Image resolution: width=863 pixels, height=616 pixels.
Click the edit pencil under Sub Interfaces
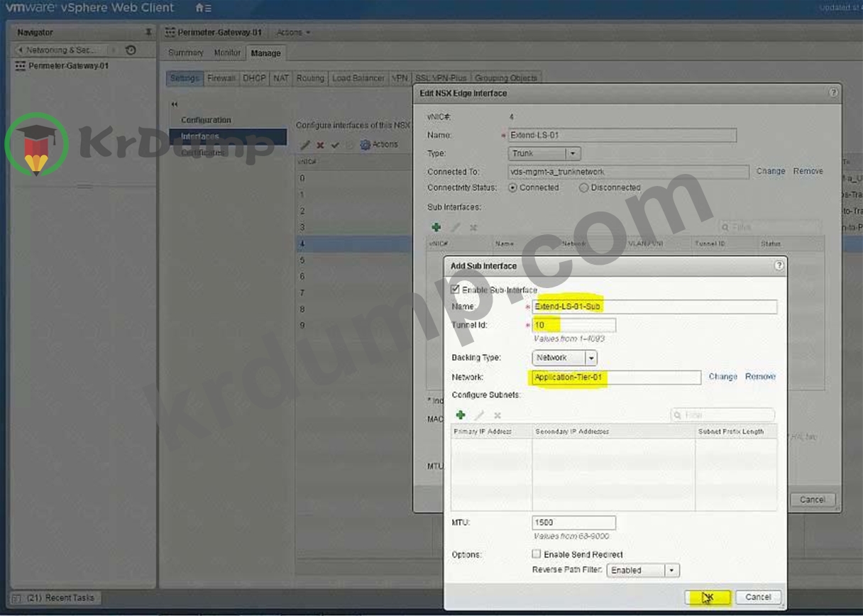click(456, 227)
